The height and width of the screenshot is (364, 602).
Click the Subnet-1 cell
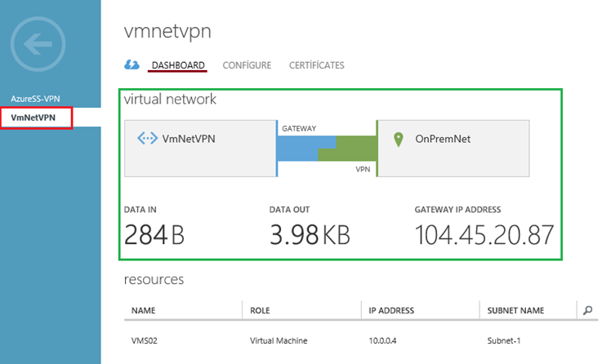click(x=504, y=340)
